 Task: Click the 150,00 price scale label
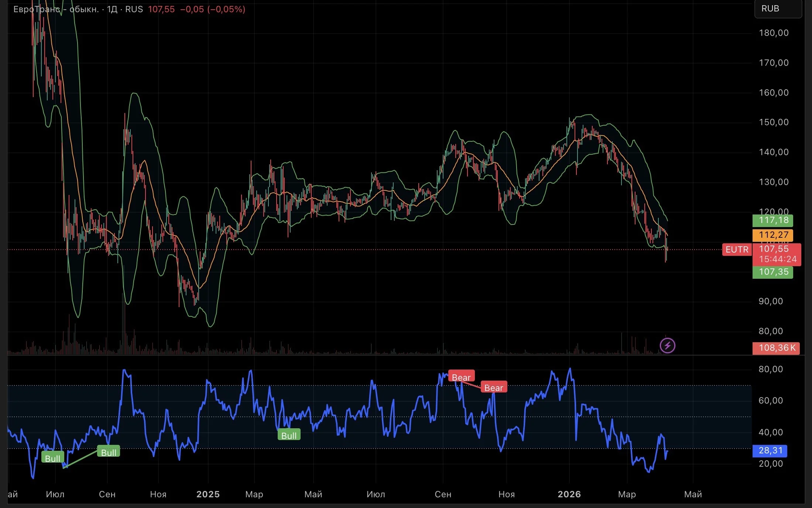click(774, 122)
